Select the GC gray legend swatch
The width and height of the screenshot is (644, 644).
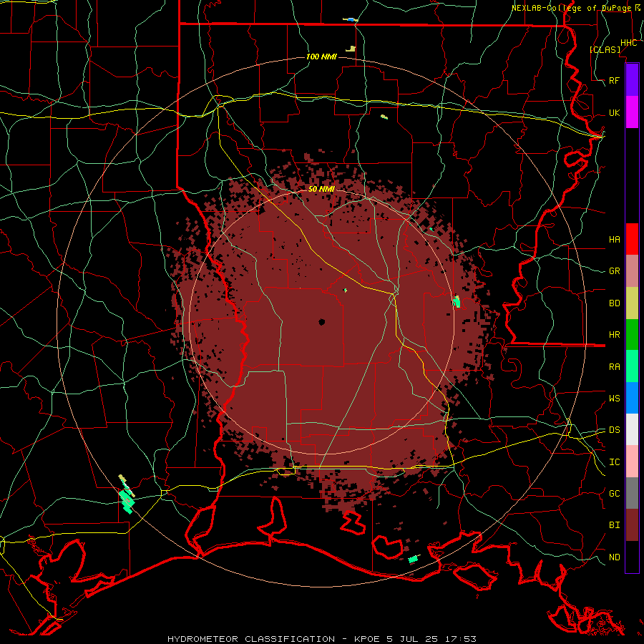click(632, 493)
